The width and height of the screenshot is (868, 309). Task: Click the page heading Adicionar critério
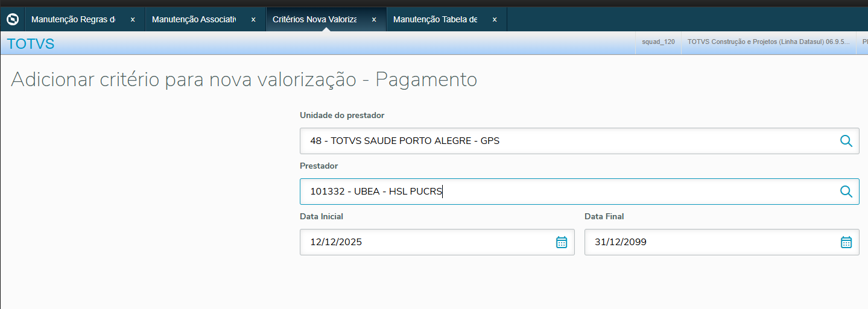tap(244, 80)
